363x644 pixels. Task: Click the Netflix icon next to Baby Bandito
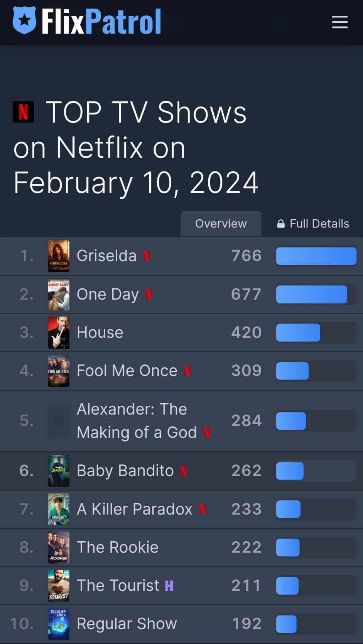click(x=184, y=471)
